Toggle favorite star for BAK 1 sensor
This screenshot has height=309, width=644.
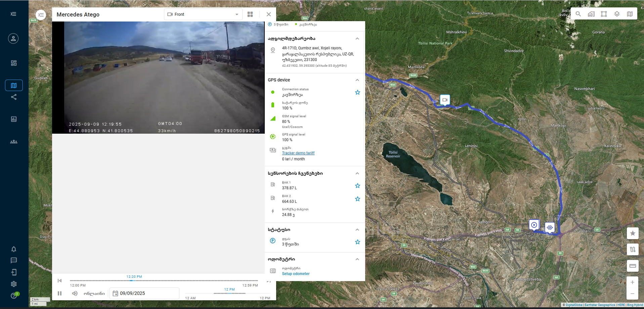point(357,186)
